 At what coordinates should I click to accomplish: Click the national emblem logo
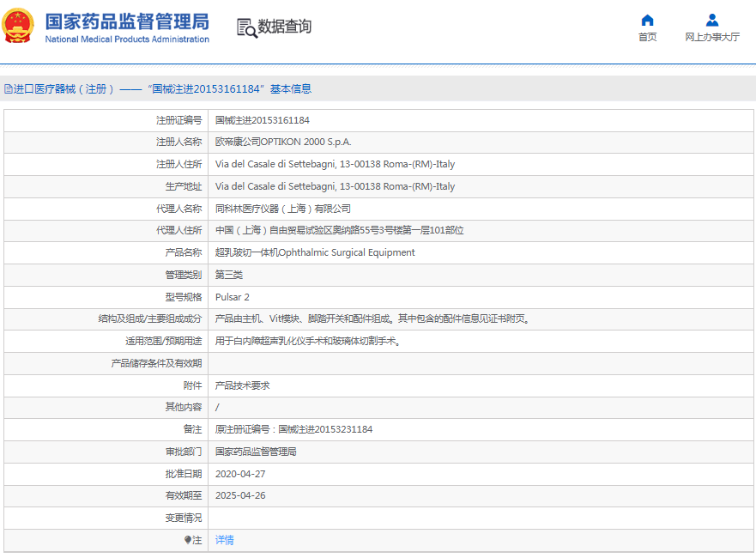coord(17,27)
